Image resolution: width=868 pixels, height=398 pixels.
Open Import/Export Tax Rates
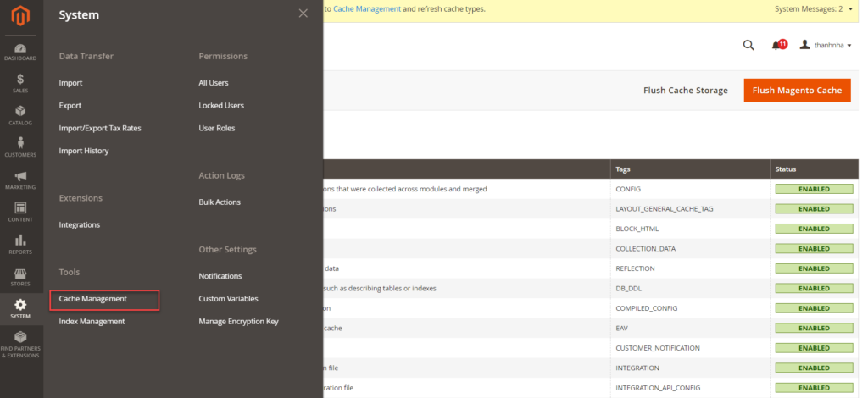(x=100, y=128)
